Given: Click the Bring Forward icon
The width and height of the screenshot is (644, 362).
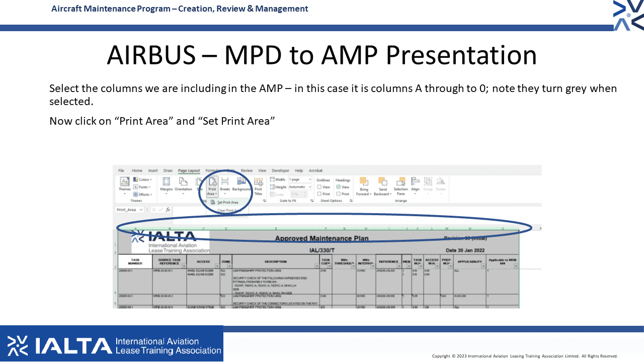Looking at the screenshot, I should point(364,181).
